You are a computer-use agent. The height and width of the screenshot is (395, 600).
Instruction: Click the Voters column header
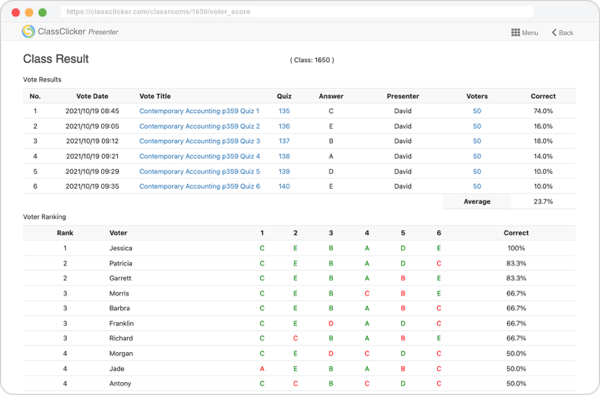click(x=477, y=96)
